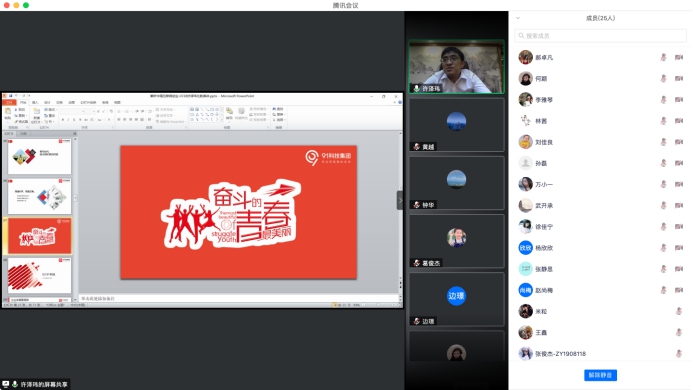Click the camera-off icon for 张静思
693x390 pixels.
click(x=679, y=269)
